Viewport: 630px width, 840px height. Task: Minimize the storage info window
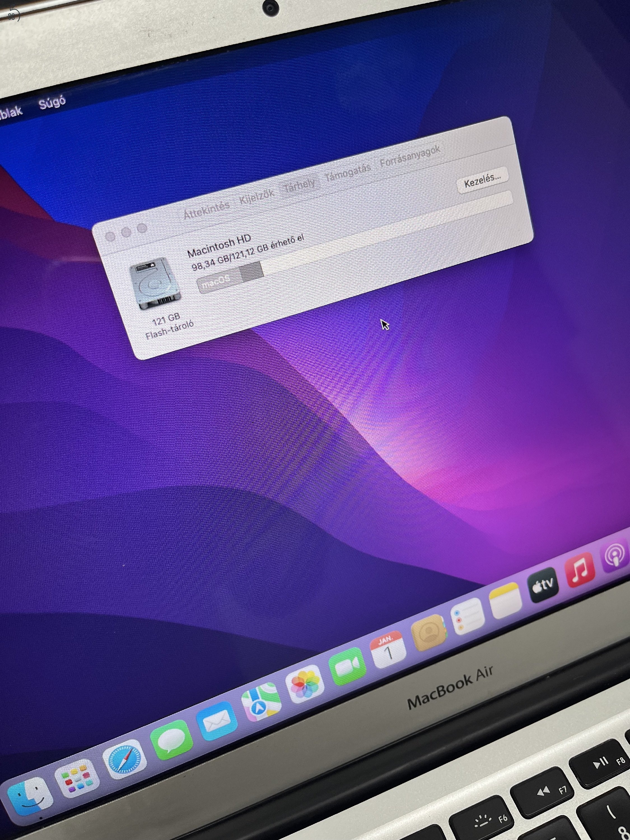[x=126, y=232]
